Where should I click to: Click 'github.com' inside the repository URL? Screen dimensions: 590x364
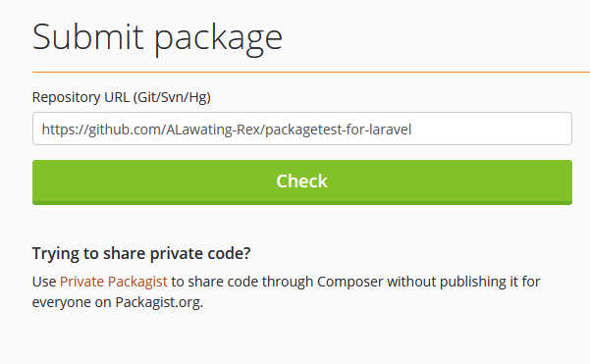[x=125, y=130]
